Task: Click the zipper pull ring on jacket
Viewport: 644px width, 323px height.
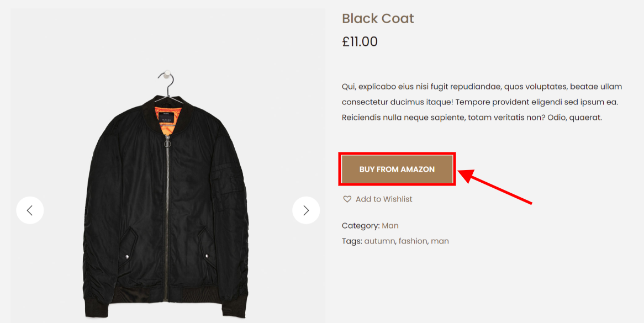Action: tap(167, 143)
